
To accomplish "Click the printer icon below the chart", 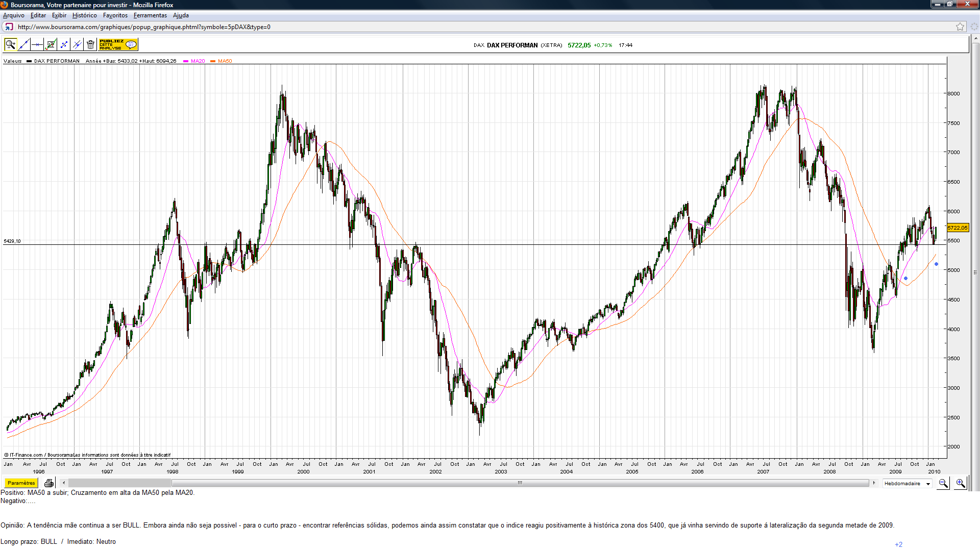I will (x=49, y=483).
